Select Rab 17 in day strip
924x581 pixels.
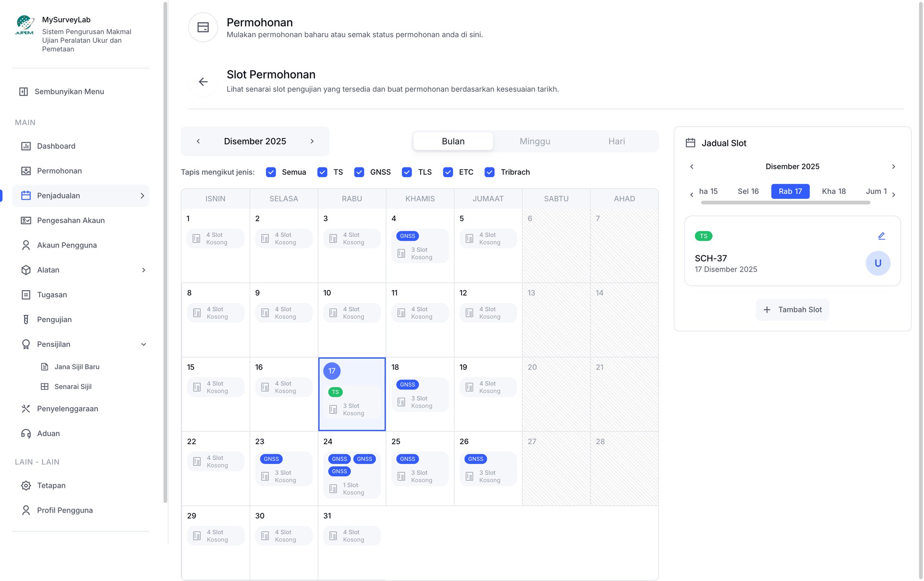[x=790, y=192]
